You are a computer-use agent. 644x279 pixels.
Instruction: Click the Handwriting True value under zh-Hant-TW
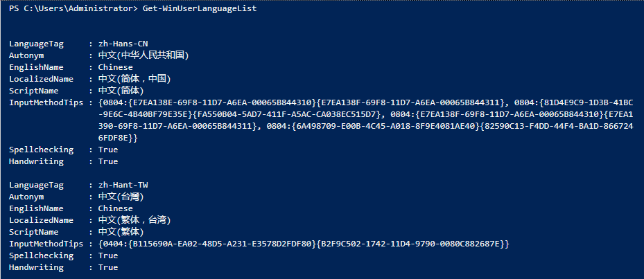click(108, 267)
